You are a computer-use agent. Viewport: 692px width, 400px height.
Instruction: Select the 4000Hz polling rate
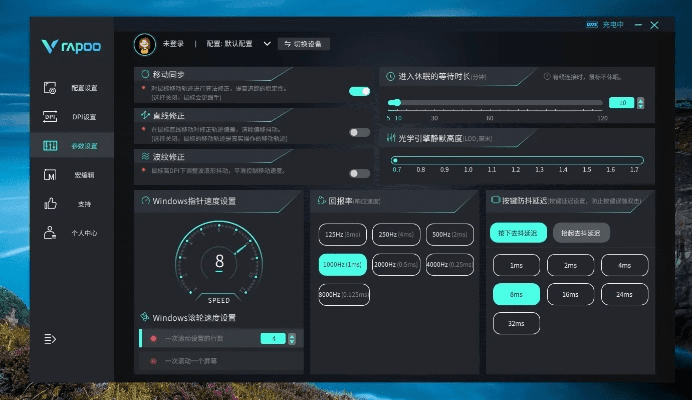pyautogui.click(x=450, y=264)
